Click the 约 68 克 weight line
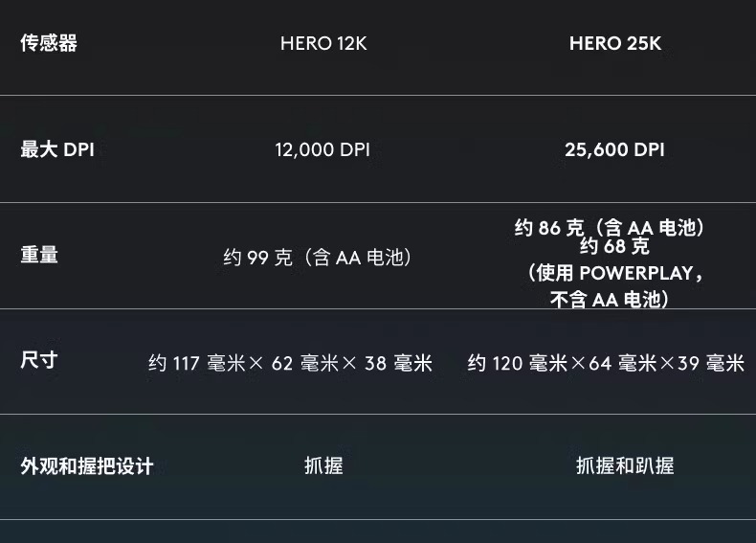Image resolution: width=756 pixels, height=543 pixels. [x=614, y=247]
